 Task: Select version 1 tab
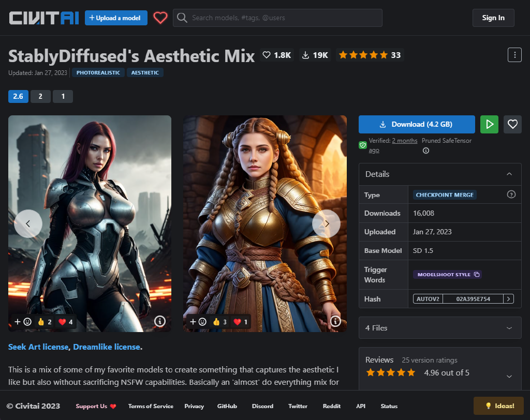click(63, 96)
